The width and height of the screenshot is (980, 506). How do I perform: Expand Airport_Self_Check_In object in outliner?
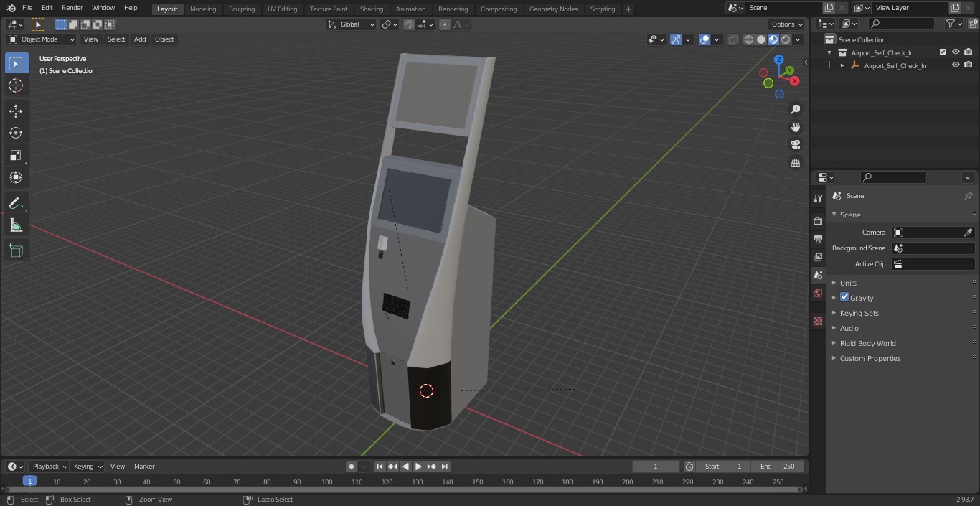tap(842, 65)
